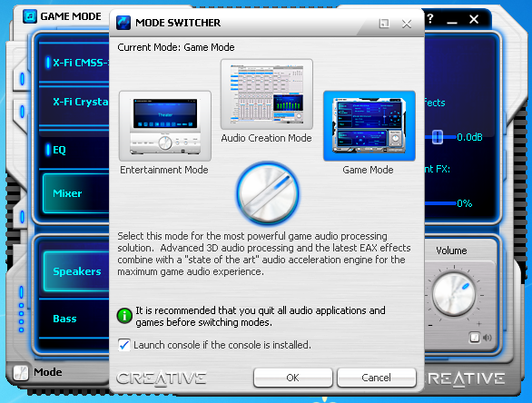
Task: Click the Mode button in console
Action: (x=48, y=372)
